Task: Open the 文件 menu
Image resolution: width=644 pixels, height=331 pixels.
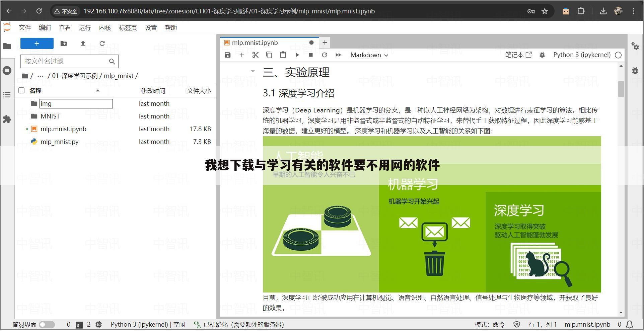Action: point(25,28)
